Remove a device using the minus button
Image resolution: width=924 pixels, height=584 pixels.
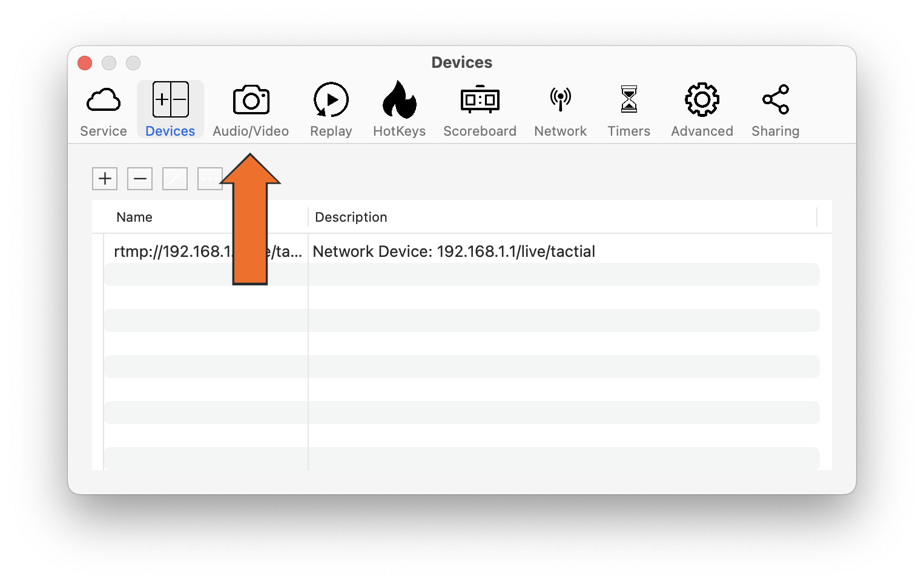[x=139, y=179]
